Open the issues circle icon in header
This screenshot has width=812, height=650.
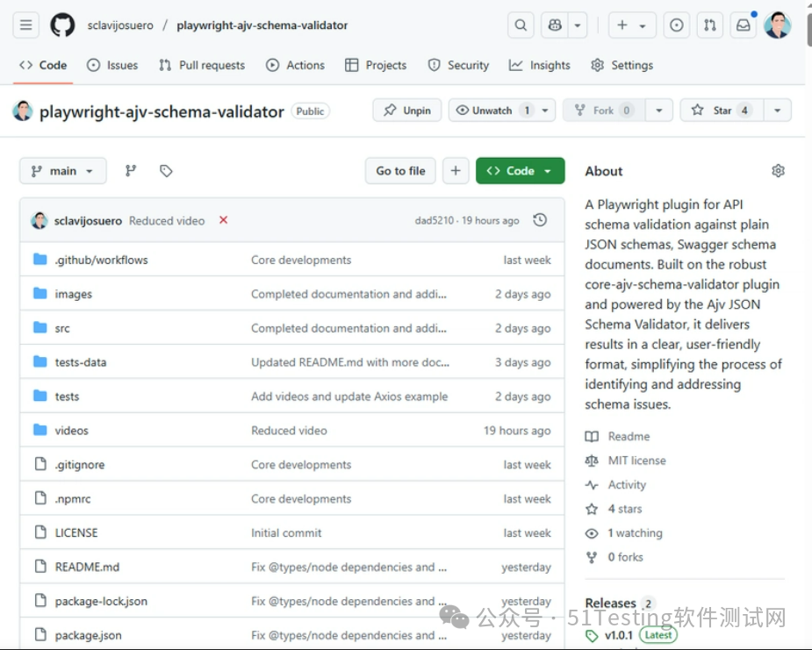click(x=676, y=25)
